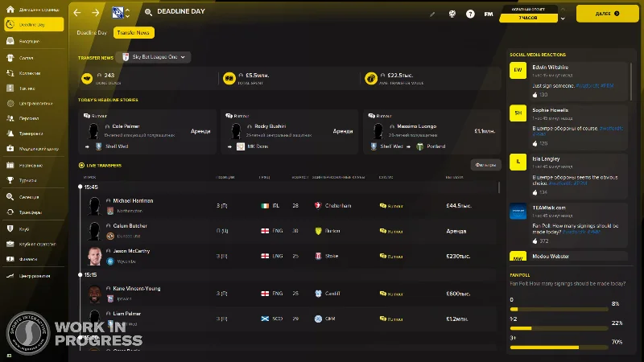Open the Filters button above live transfers
This screenshot has width=644, height=362.
click(x=485, y=165)
